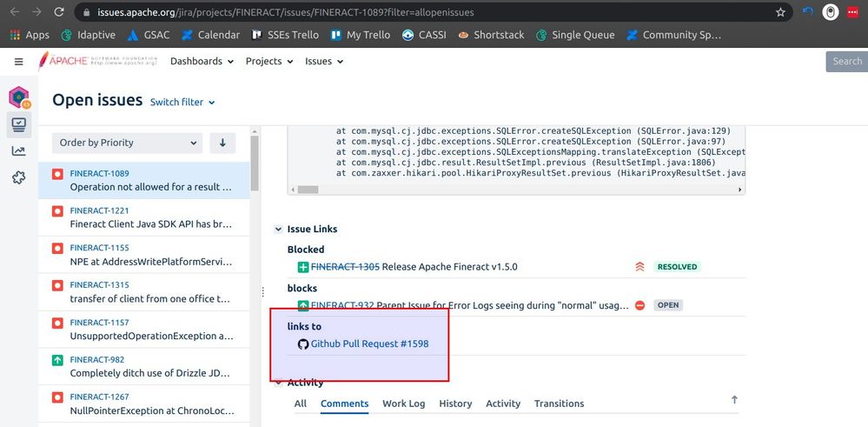Collapse the Activity section

278,383
